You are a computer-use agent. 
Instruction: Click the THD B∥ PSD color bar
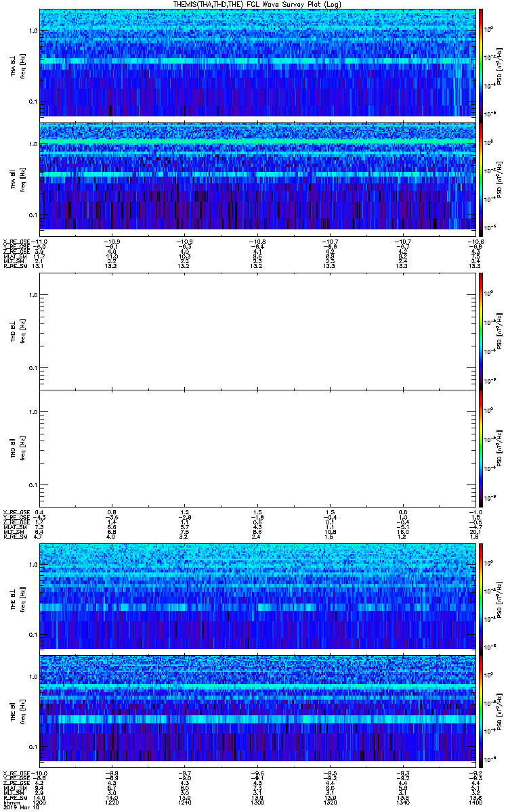pos(481,448)
